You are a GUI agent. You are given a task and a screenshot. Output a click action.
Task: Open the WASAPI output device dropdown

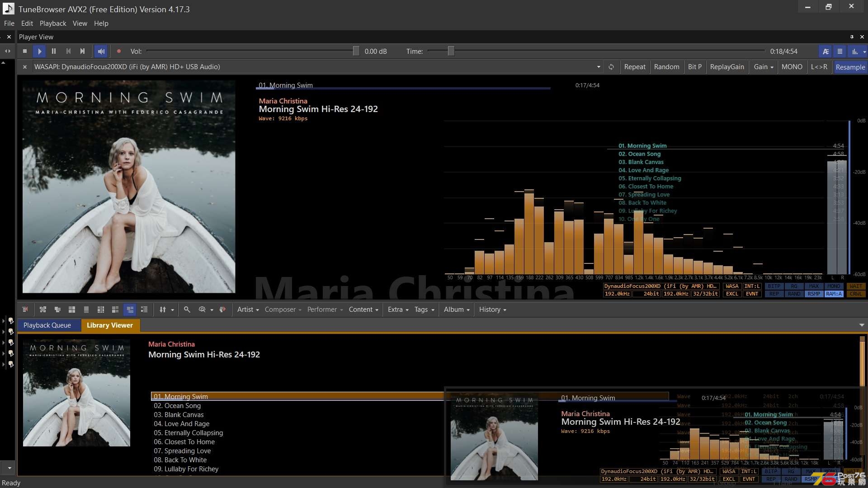click(599, 67)
